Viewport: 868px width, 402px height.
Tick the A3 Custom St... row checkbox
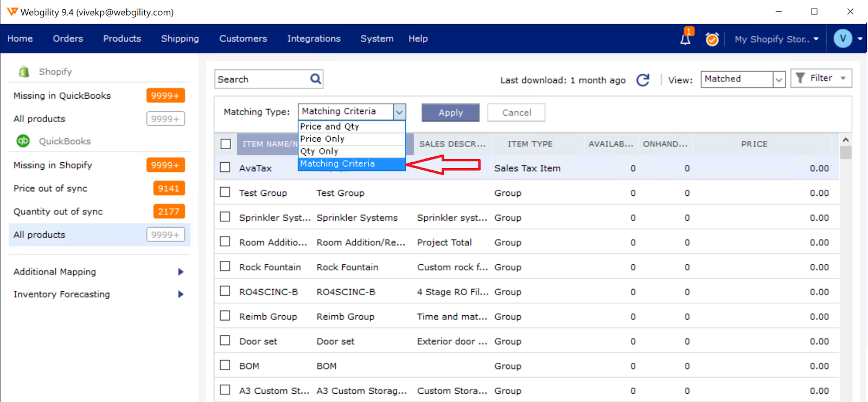(x=225, y=390)
